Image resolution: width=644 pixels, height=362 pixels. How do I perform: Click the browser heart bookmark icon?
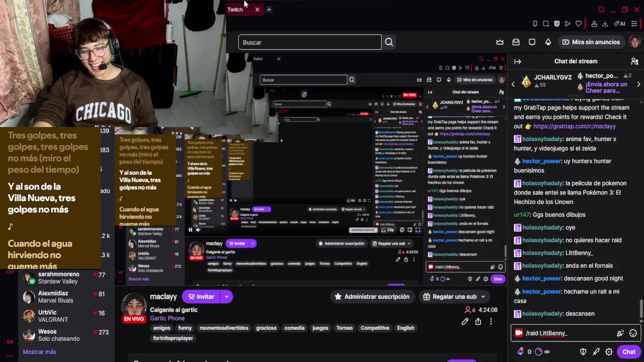[x=579, y=24]
